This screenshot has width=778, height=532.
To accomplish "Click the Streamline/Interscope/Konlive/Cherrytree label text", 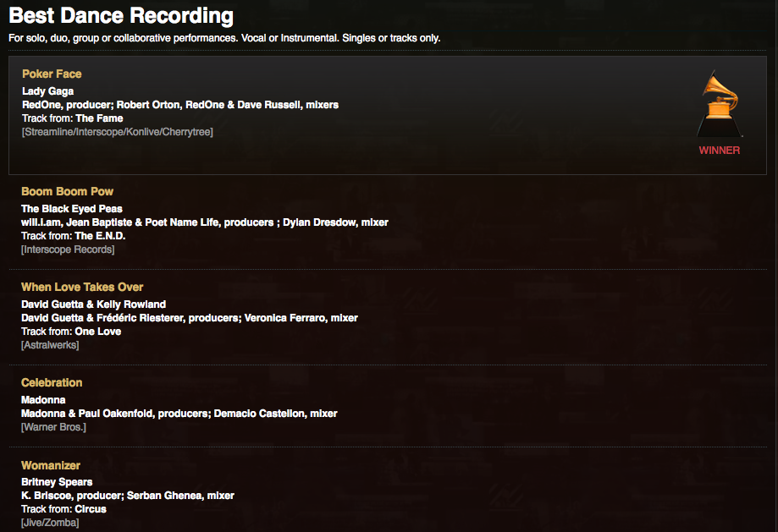I will click(x=117, y=132).
